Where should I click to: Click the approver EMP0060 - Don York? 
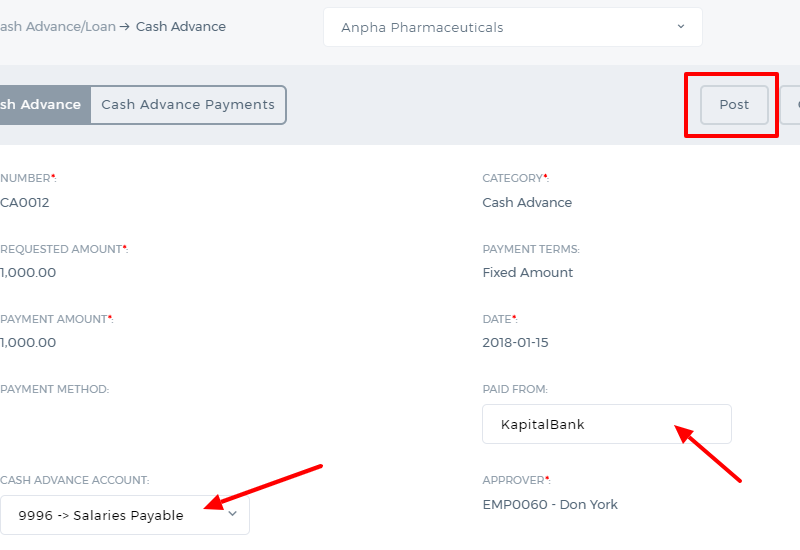(x=550, y=505)
